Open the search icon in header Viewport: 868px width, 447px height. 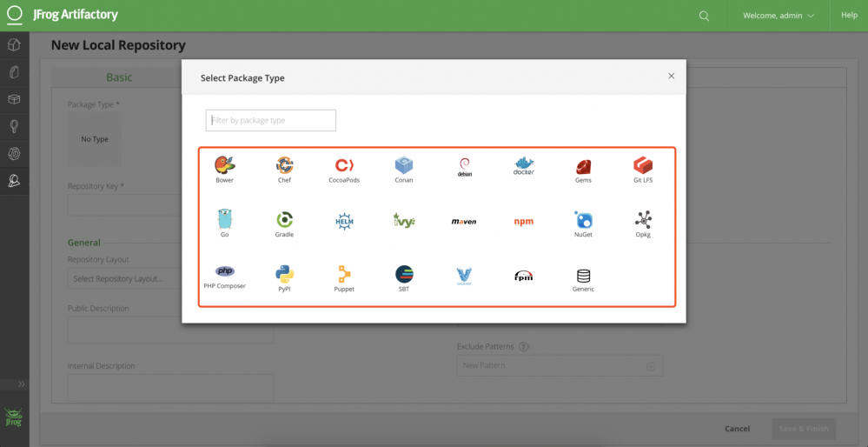(x=704, y=16)
